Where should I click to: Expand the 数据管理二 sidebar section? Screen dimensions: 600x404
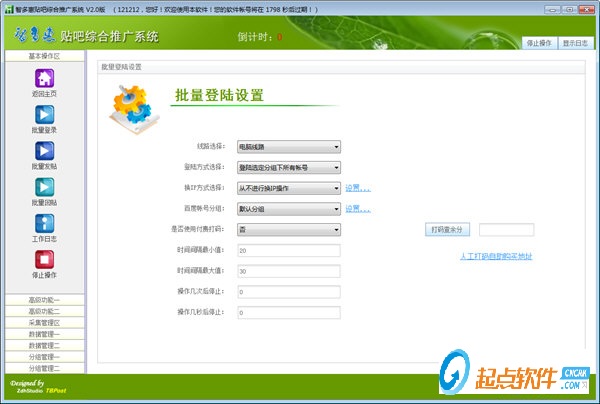(x=44, y=345)
